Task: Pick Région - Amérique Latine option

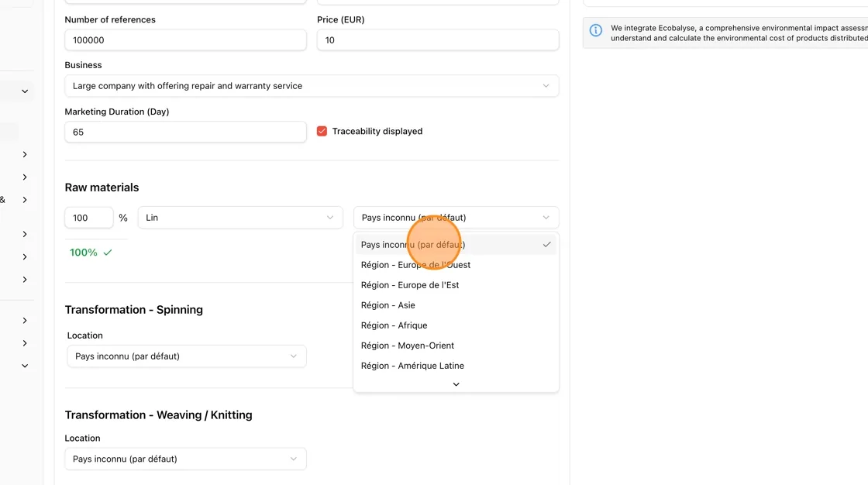Action: [456, 366]
